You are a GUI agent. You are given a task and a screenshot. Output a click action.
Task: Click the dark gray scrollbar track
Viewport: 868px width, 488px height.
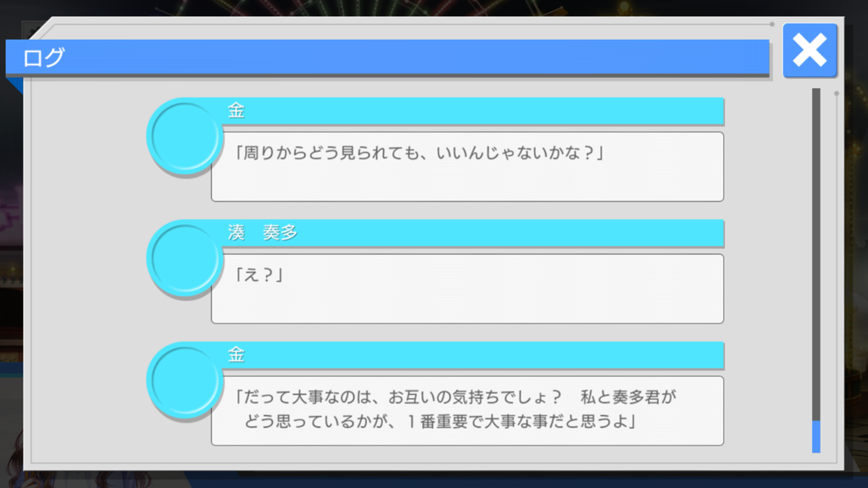pyautogui.click(x=816, y=254)
